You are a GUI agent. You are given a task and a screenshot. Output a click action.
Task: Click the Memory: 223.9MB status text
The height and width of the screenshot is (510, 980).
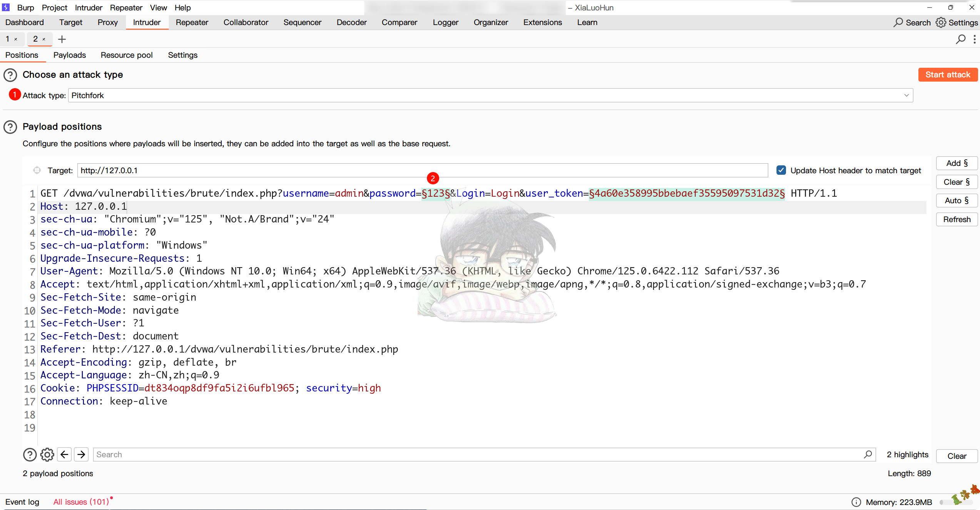click(x=899, y=502)
